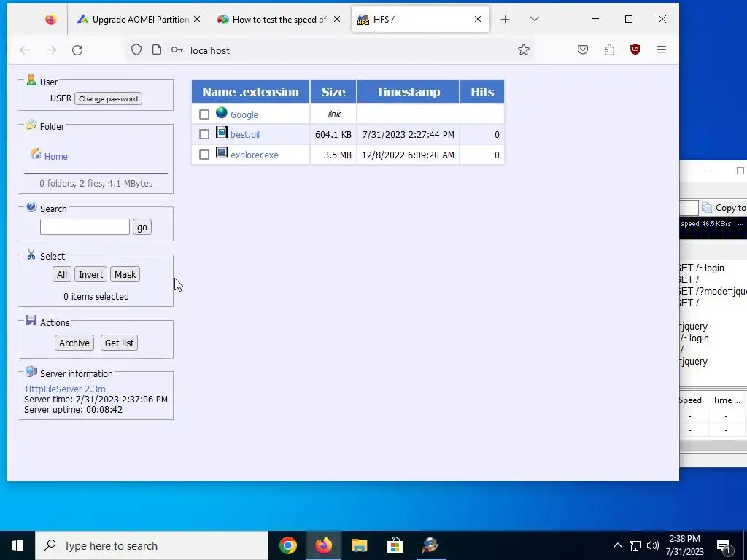Open Firefox application menu
Screen dimensions: 747x560
coord(661,50)
